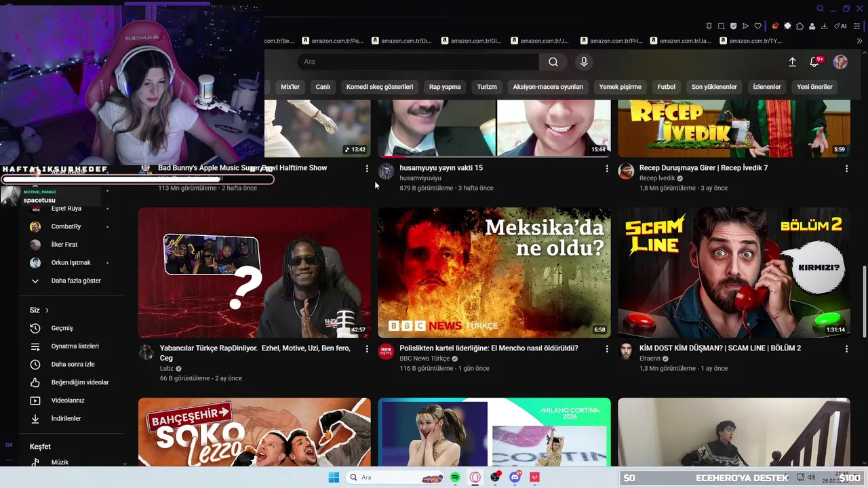Open more options for husamyuyu video
This screenshot has height=488, width=868.
tap(607, 168)
